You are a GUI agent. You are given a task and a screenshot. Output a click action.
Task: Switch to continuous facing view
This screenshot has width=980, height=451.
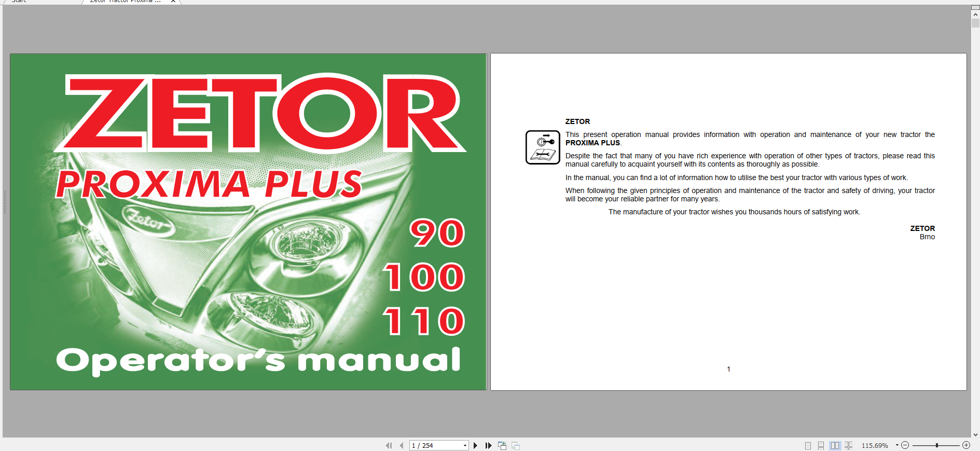pyautogui.click(x=848, y=445)
